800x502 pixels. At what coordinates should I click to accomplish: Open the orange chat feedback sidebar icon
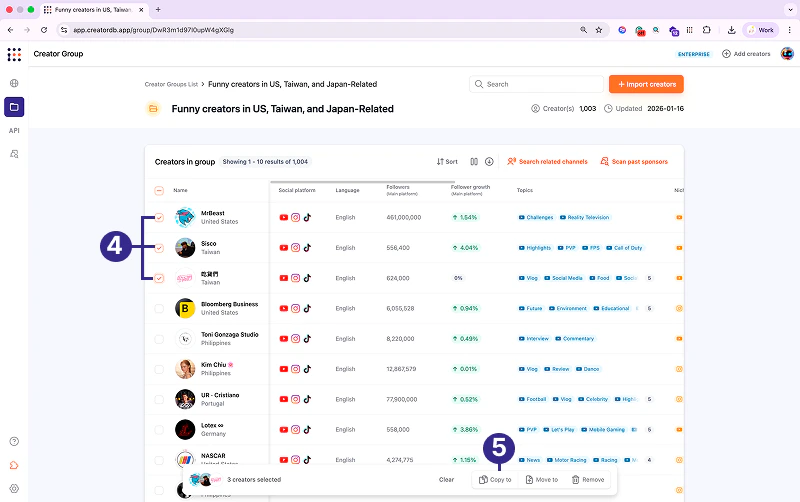pos(14,465)
